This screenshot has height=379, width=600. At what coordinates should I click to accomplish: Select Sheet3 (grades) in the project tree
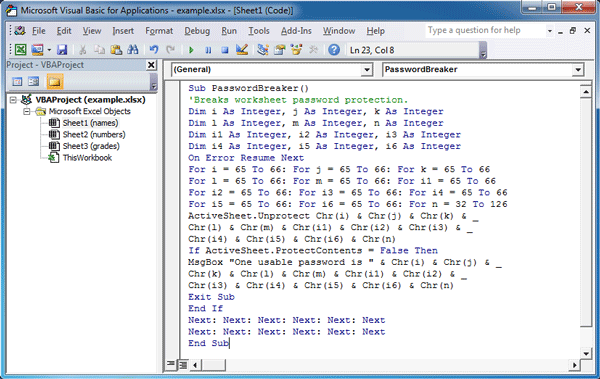tap(91, 146)
